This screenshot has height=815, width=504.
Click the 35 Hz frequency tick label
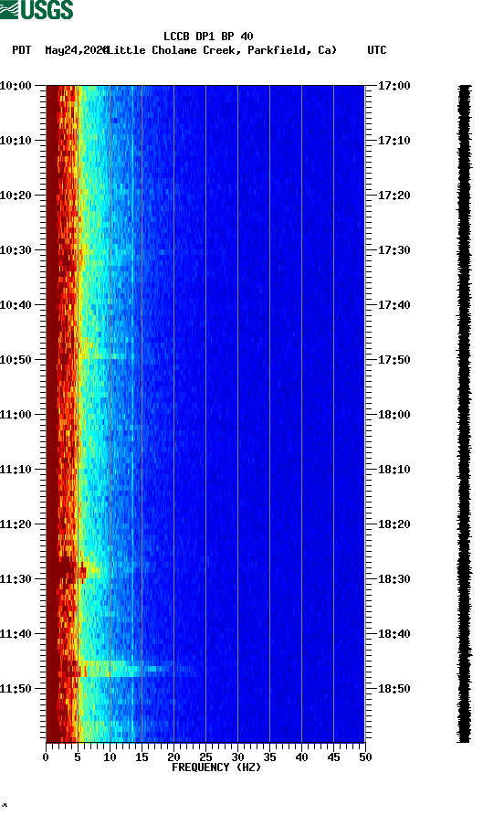[x=269, y=757]
